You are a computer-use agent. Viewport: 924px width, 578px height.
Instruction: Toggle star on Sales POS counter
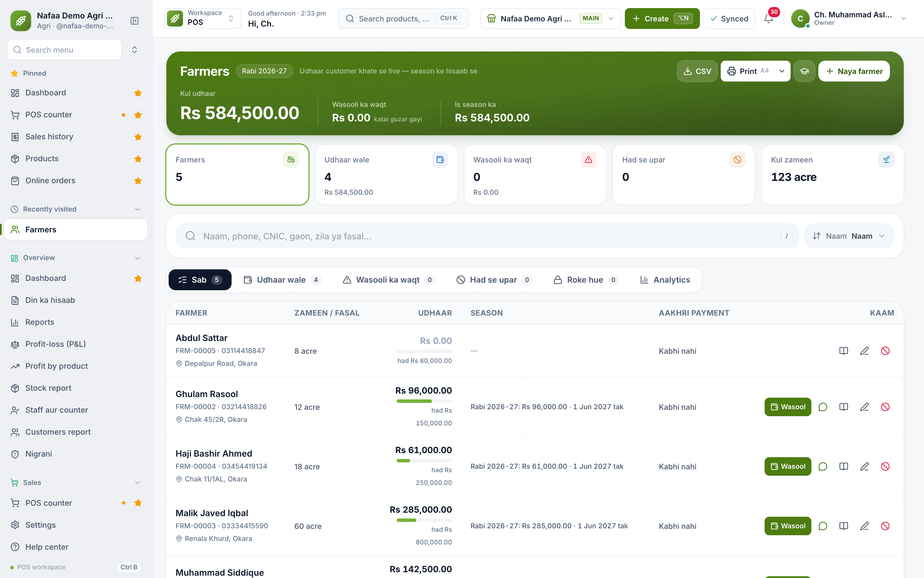(x=138, y=503)
